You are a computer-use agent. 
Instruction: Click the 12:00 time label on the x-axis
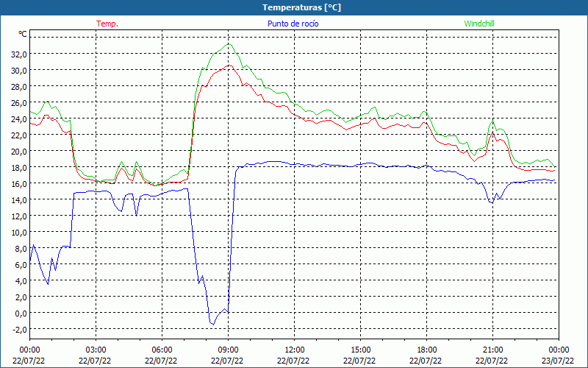point(295,350)
